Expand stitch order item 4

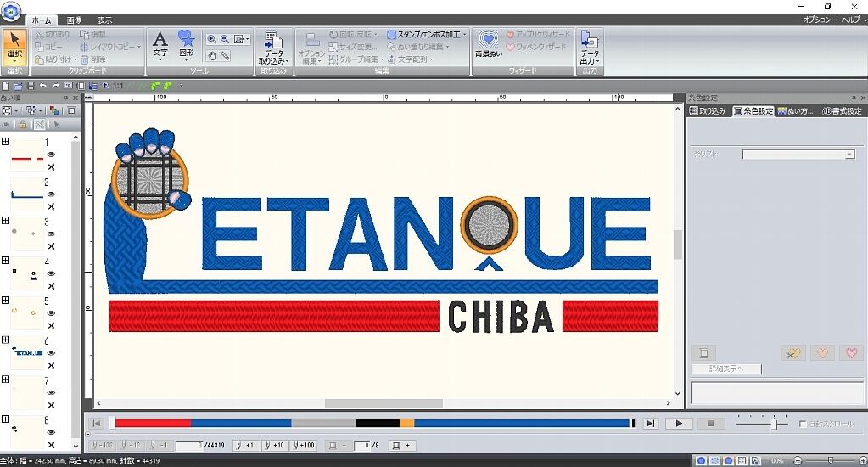6,262
